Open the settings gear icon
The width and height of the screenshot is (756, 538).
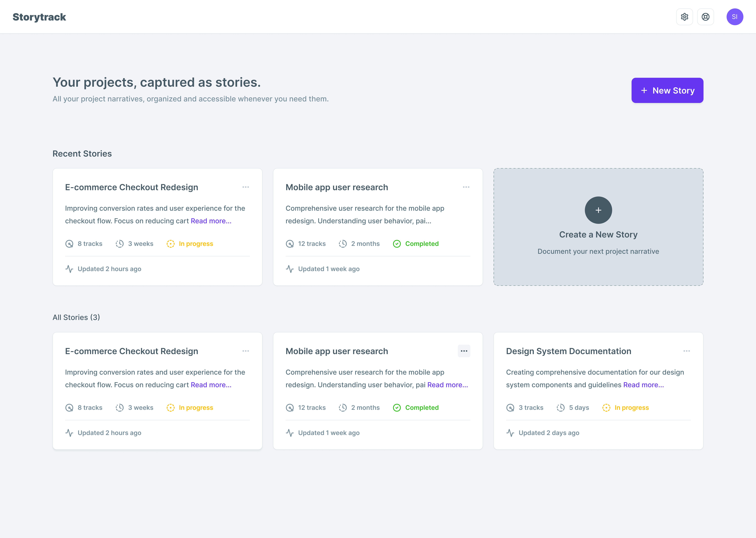(x=684, y=17)
